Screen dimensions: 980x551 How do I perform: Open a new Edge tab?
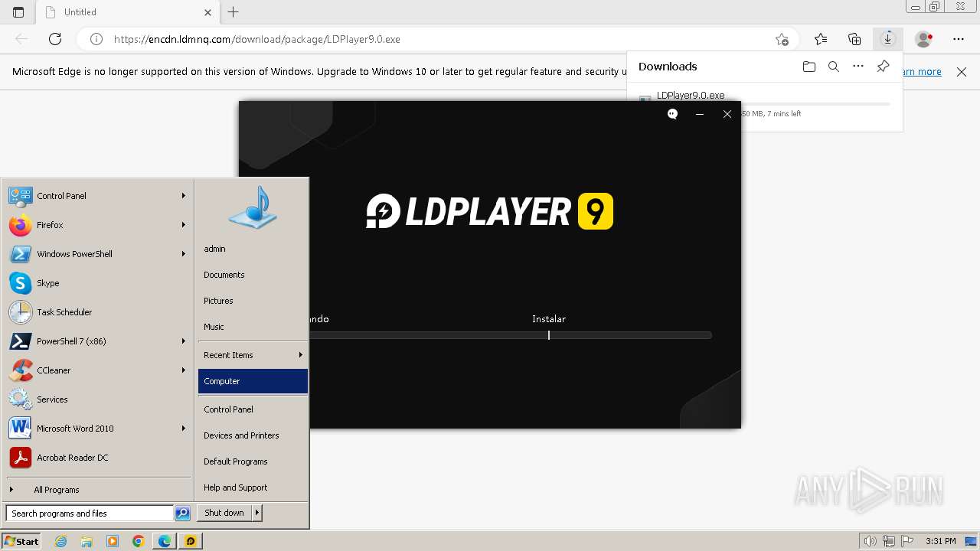tap(234, 12)
